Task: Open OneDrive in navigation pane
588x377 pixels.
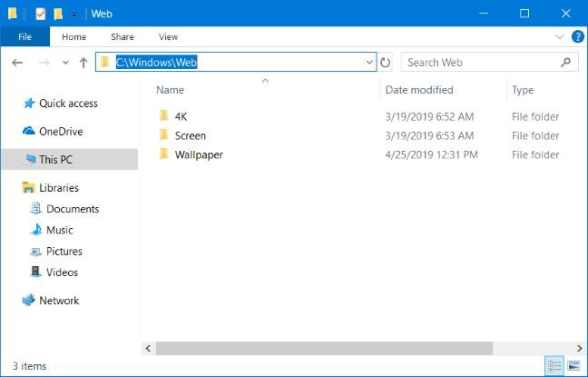Action: pos(61,132)
